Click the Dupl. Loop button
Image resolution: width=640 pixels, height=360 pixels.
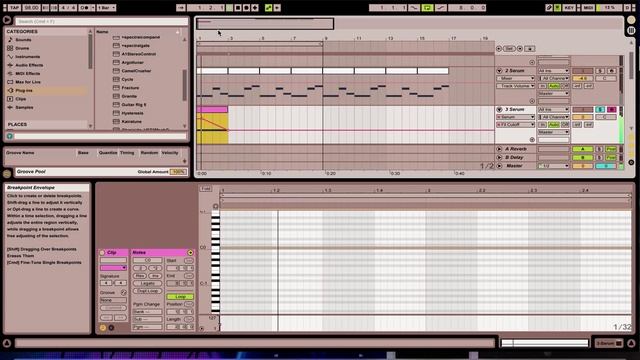click(148, 291)
